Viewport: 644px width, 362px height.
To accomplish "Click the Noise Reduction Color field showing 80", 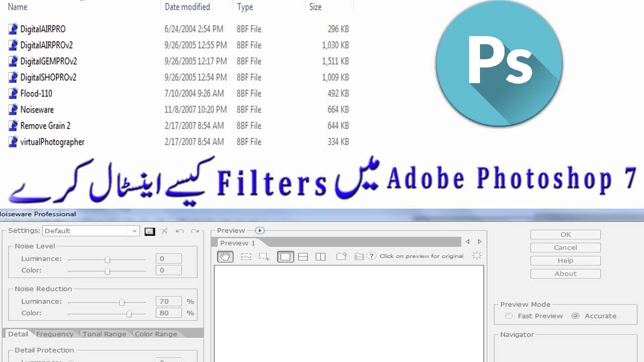I will coord(168,313).
